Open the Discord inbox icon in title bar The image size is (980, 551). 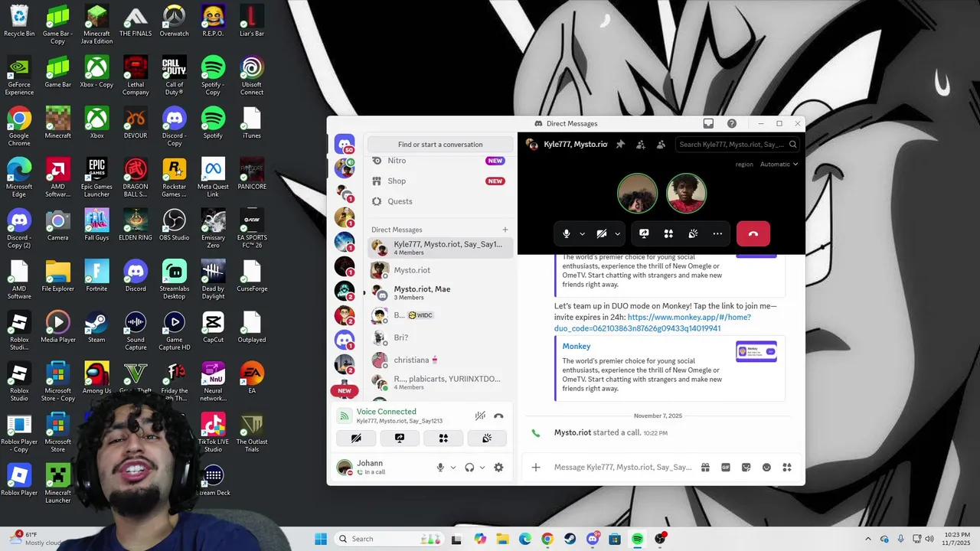click(708, 123)
